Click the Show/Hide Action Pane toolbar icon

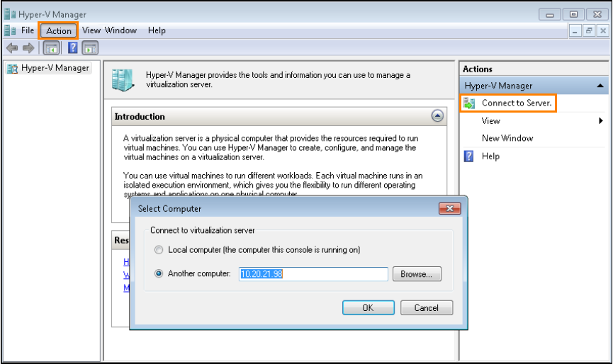click(90, 48)
